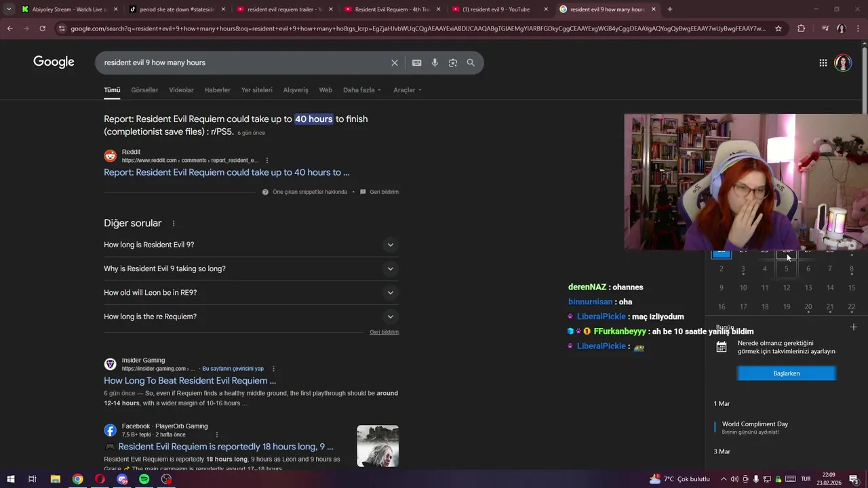Open File Explorer from the taskbar
Viewport: 868px width, 488px height.
(56, 479)
